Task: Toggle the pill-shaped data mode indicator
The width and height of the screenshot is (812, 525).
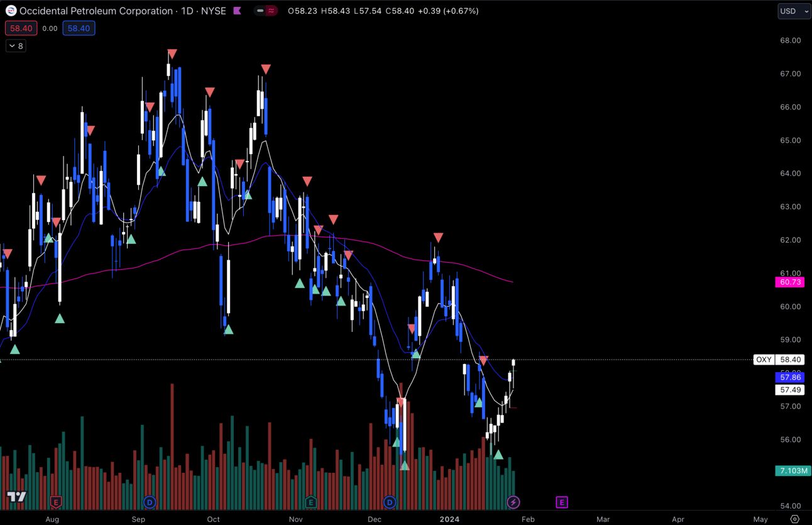Action: (x=266, y=11)
